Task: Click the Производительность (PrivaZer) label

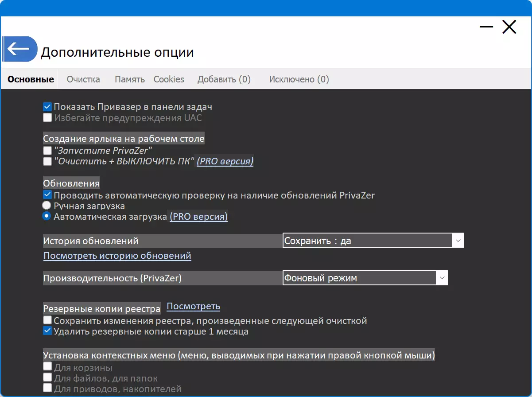Action: pos(113,278)
